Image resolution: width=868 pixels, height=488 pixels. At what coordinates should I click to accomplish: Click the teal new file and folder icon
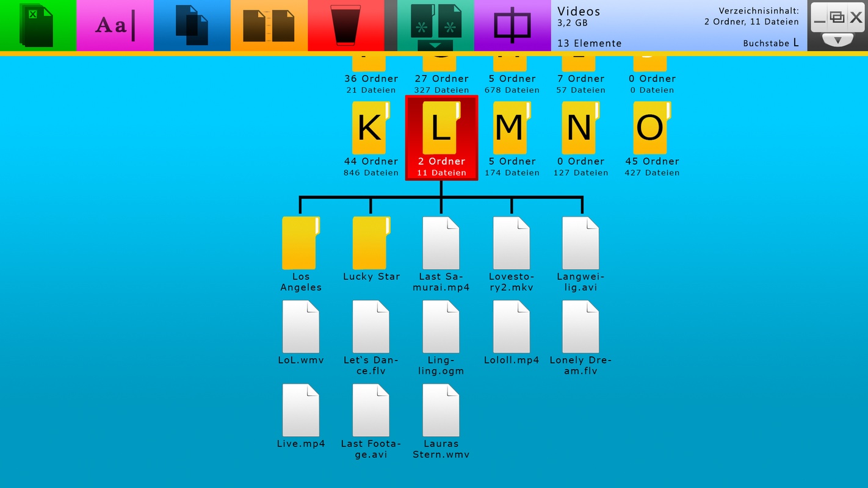click(x=435, y=20)
